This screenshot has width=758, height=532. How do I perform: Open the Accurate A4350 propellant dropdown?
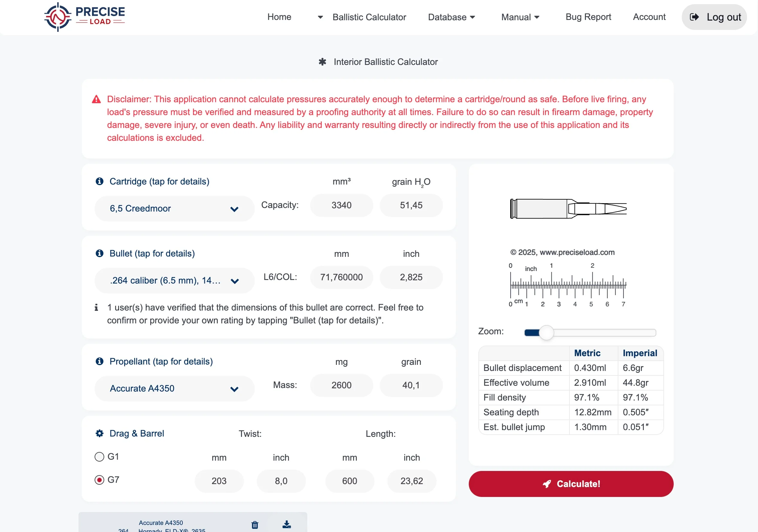click(174, 389)
